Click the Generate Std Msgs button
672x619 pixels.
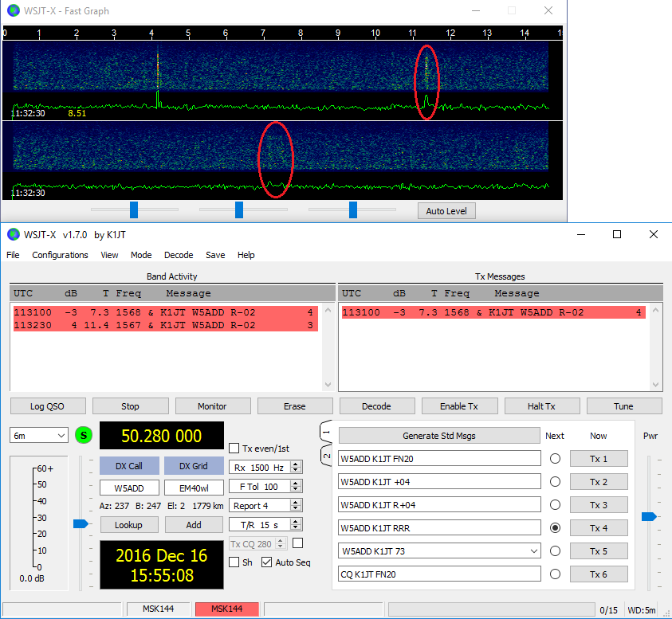coord(439,436)
